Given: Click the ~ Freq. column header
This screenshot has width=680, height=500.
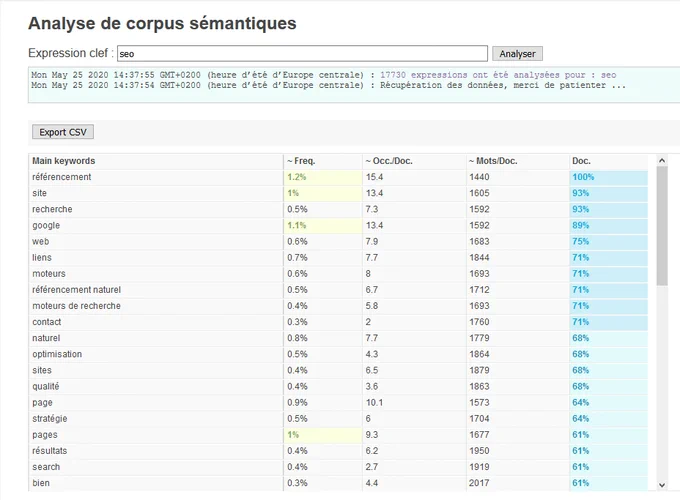Looking at the screenshot, I should [x=323, y=161].
